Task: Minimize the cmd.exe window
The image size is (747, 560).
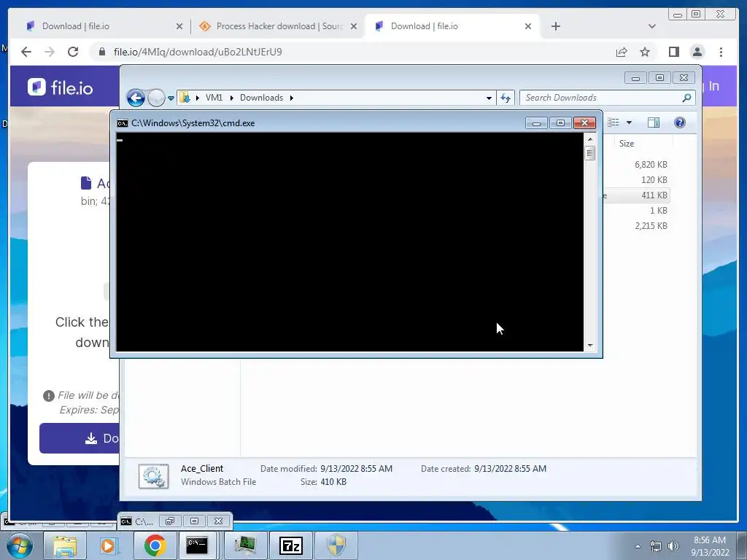Action: 536,123
